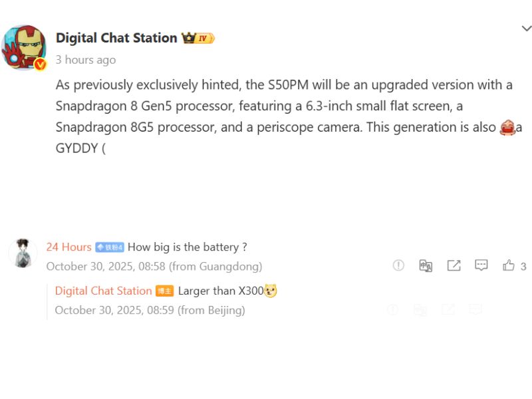Viewport: 532px width, 399px height.
Task: Open the comment bubble under the battery question
Action: pyautogui.click(x=481, y=265)
